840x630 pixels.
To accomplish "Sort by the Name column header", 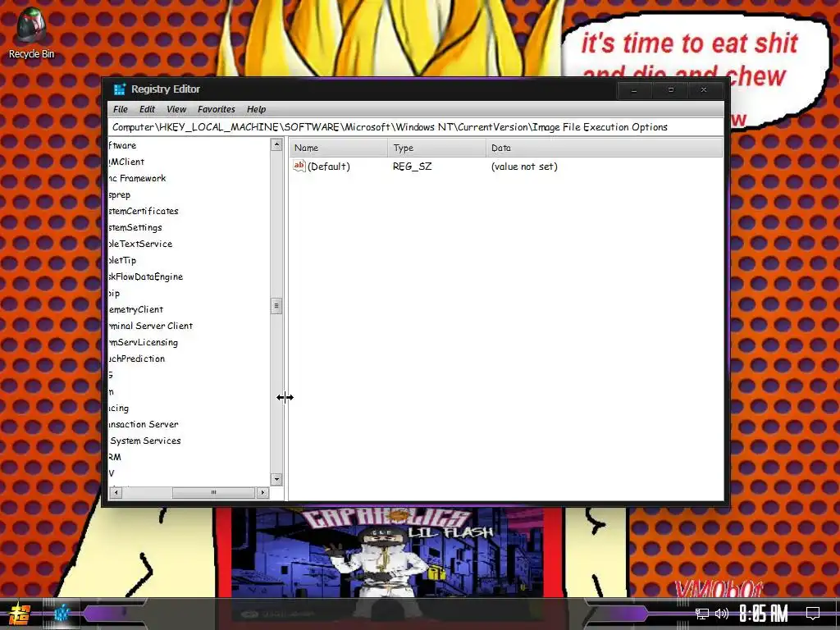I will (339, 148).
